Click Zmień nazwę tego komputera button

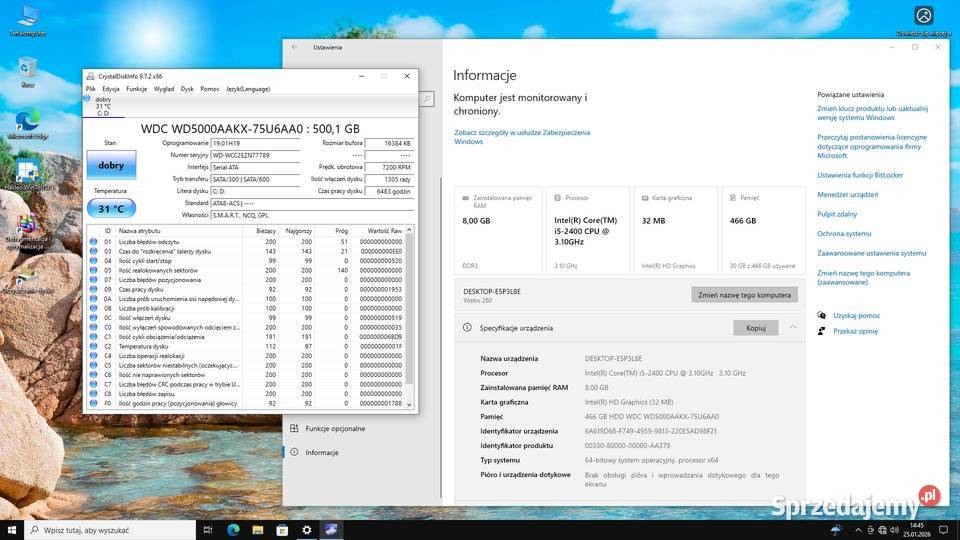[744, 294]
